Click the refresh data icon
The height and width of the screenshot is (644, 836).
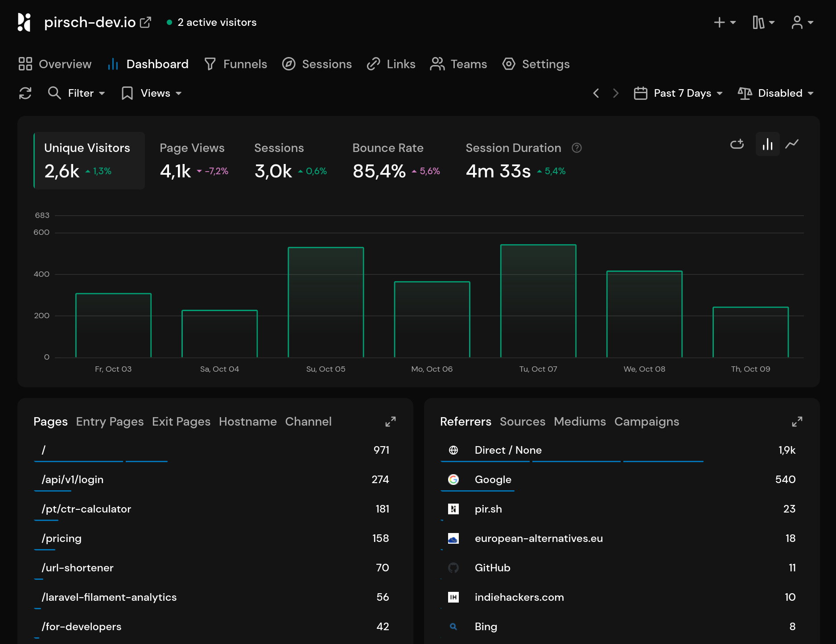25,93
